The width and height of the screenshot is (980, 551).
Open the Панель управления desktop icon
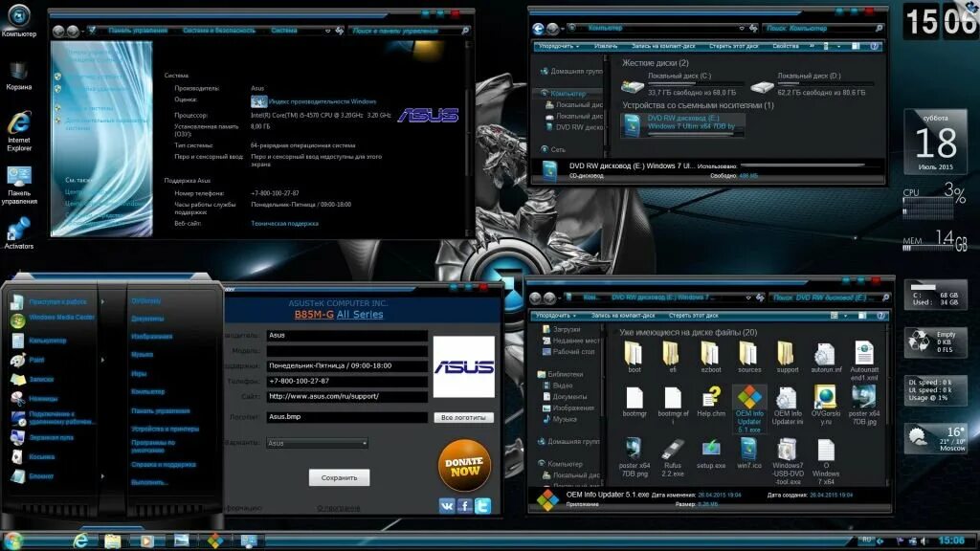(19, 185)
